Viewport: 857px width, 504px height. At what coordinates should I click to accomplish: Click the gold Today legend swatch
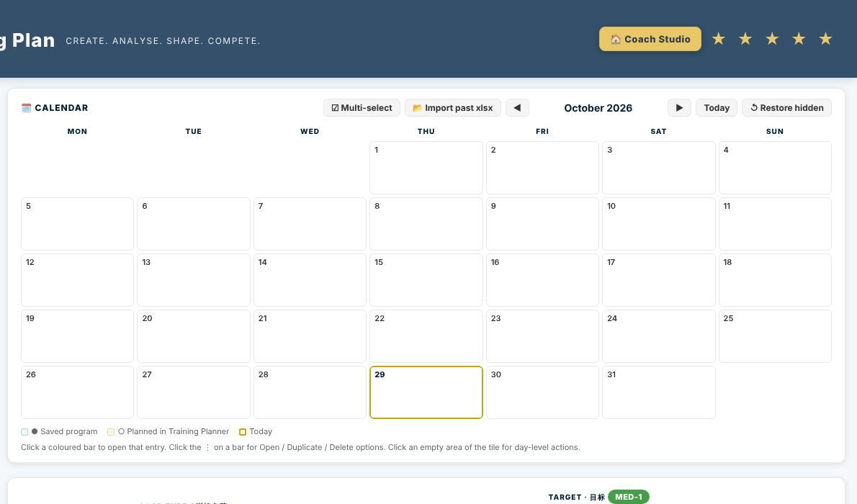243,432
